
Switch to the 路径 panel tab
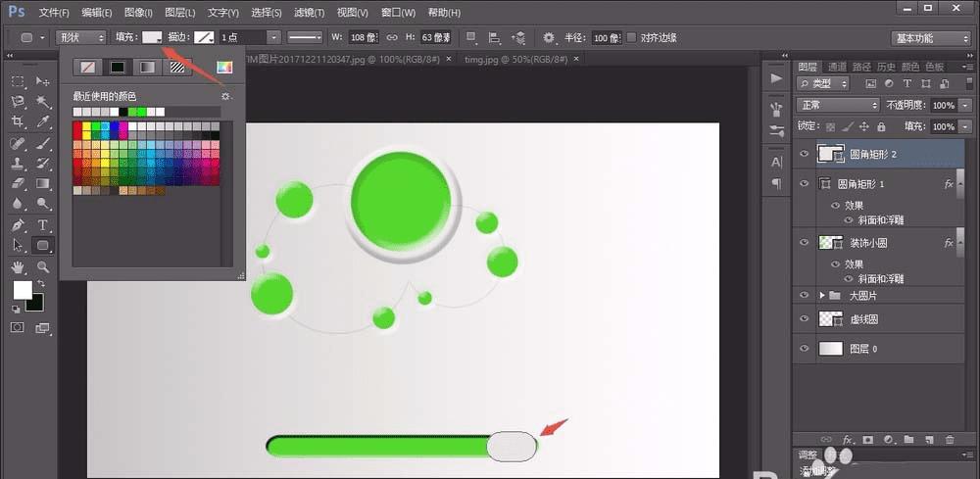pyautogui.click(x=861, y=67)
